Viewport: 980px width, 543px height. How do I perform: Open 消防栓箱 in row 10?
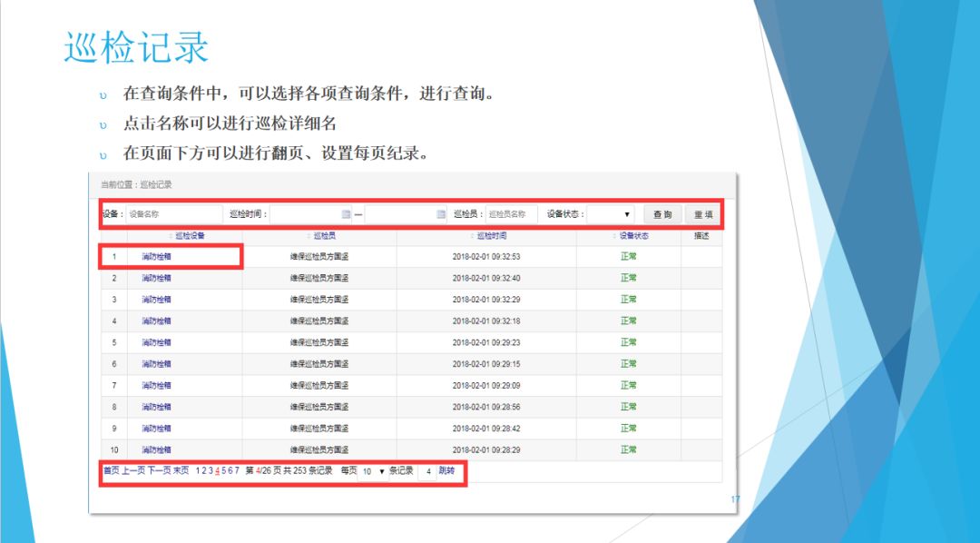click(156, 449)
